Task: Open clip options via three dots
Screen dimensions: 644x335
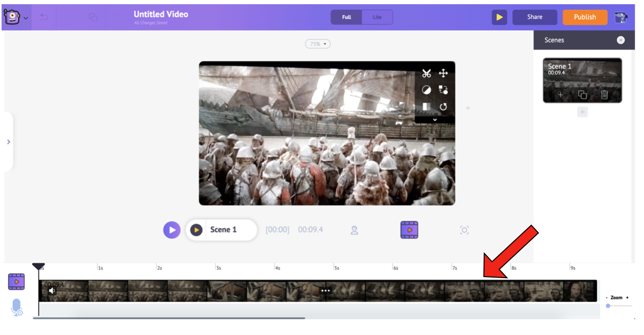Action: [326, 291]
